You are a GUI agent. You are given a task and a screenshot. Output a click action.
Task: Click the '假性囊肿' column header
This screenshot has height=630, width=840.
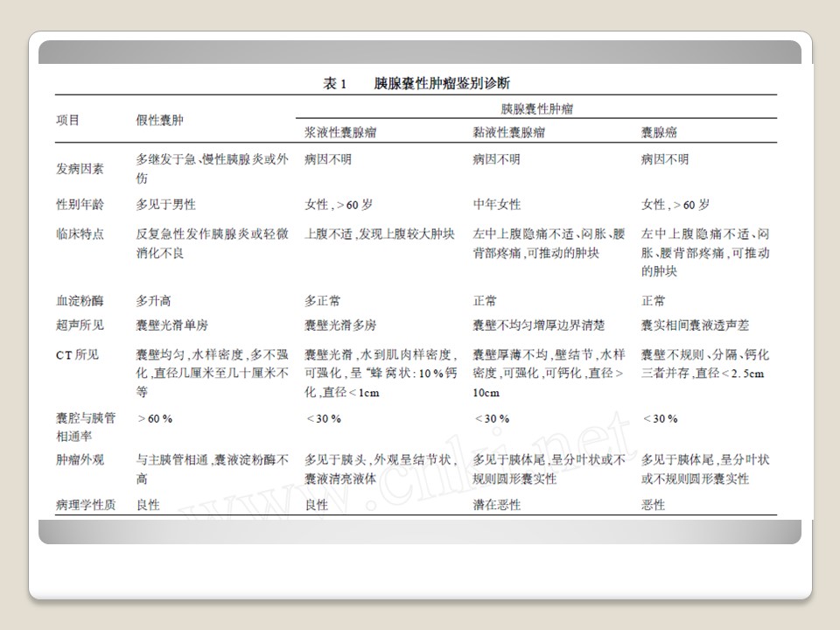point(159,120)
